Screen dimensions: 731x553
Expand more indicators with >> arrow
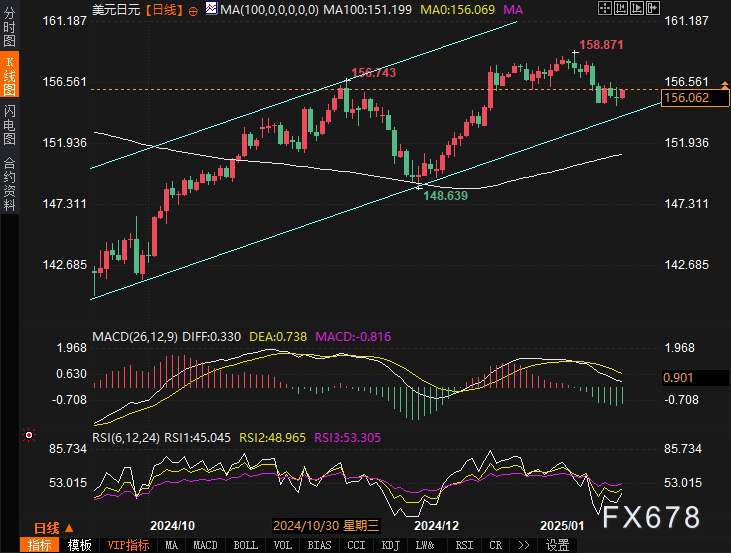pyautogui.click(x=524, y=545)
